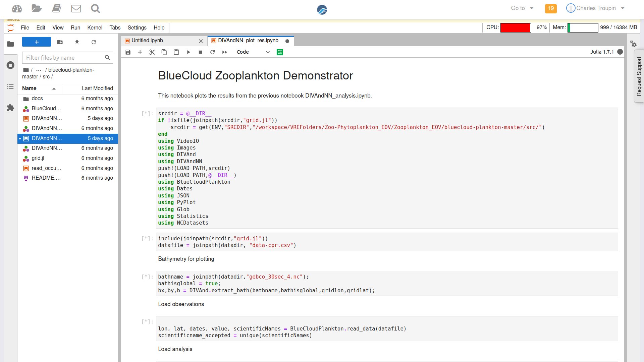This screenshot has width=644, height=362.
Task: Insert a cell below with plus icon
Action: (140, 52)
